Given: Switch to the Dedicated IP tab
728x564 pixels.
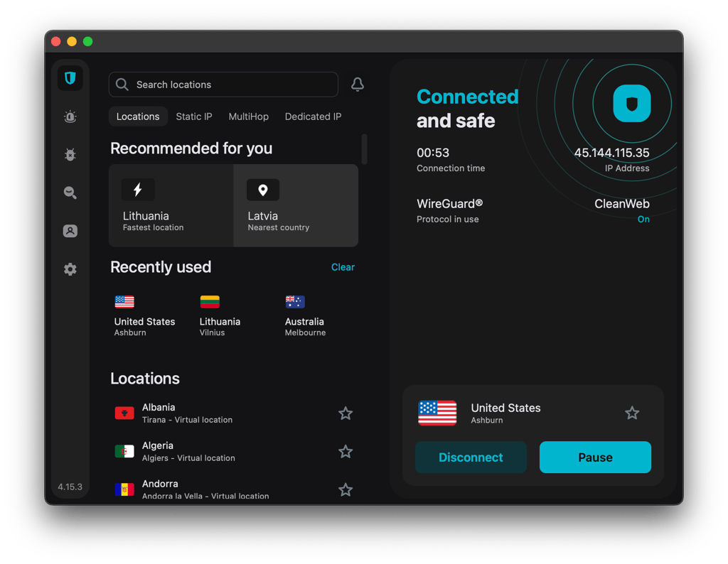Looking at the screenshot, I should [x=313, y=116].
